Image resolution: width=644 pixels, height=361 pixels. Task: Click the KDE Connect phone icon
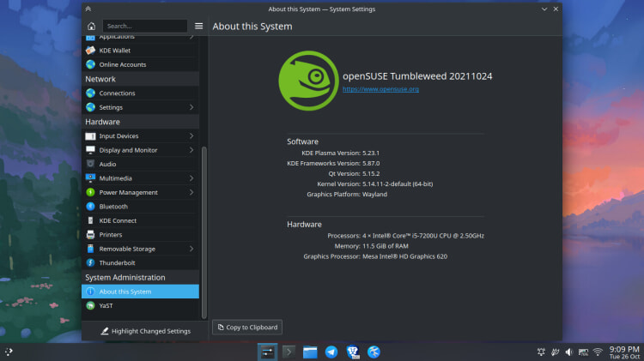(x=90, y=220)
